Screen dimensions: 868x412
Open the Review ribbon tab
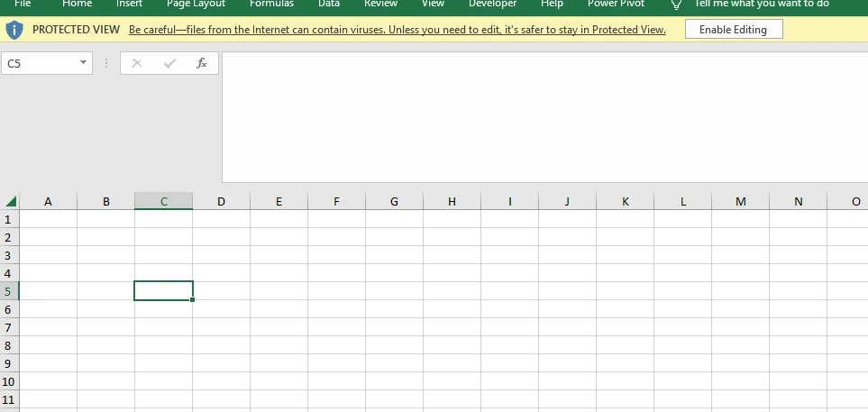(x=381, y=4)
